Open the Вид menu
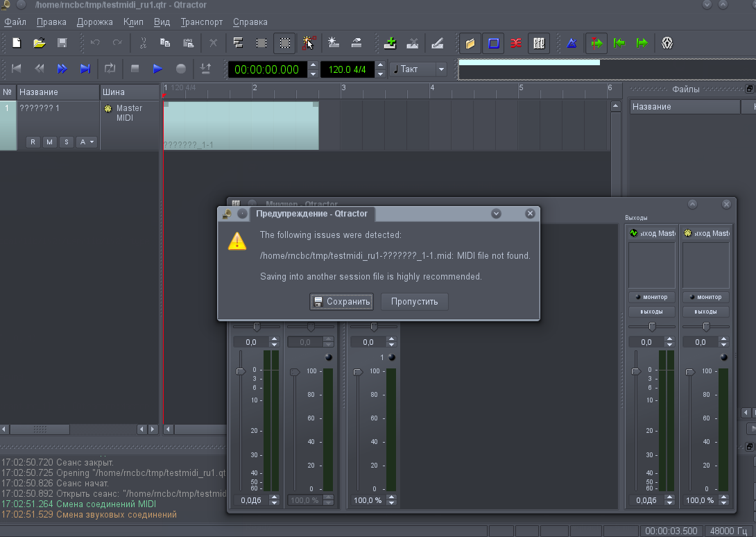The image size is (756, 537). pyautogui.click(x=162, y=22)
